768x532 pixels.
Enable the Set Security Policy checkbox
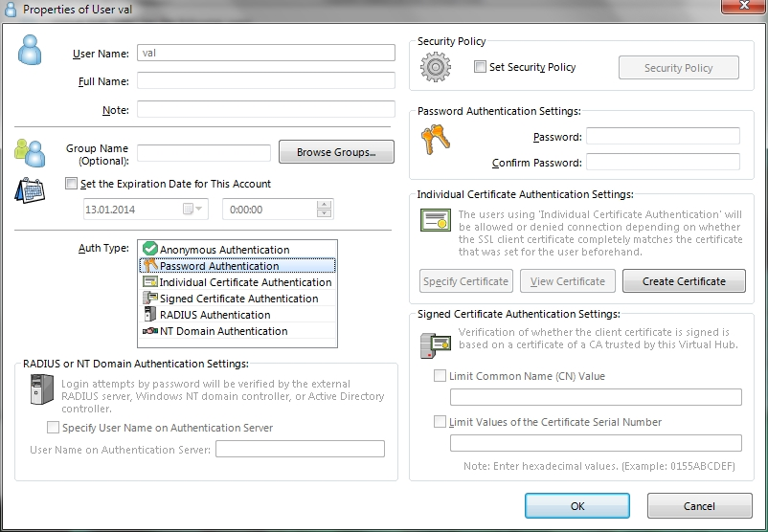(x=480, y=67)
